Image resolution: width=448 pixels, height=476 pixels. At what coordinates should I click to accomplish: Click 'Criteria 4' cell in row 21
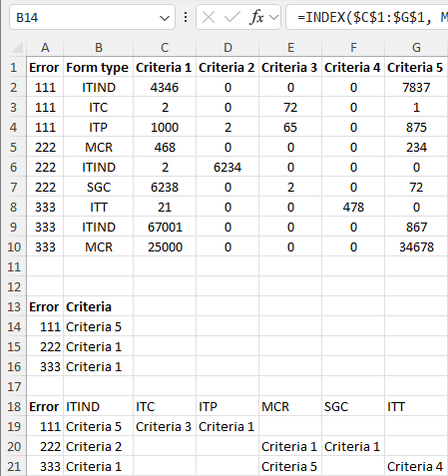416,467
